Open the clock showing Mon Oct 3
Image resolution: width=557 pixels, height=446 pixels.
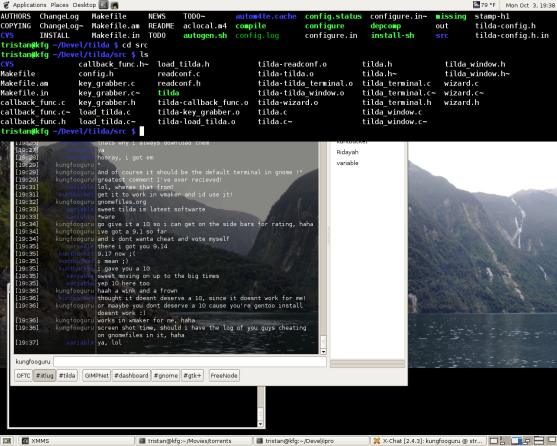(530, 5)
